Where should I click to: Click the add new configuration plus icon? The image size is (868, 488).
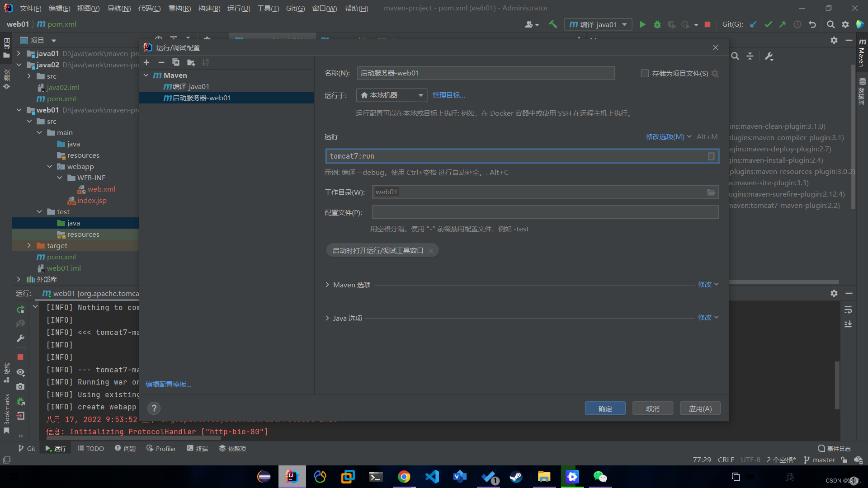pyautogui.click(x=146, y=62)
